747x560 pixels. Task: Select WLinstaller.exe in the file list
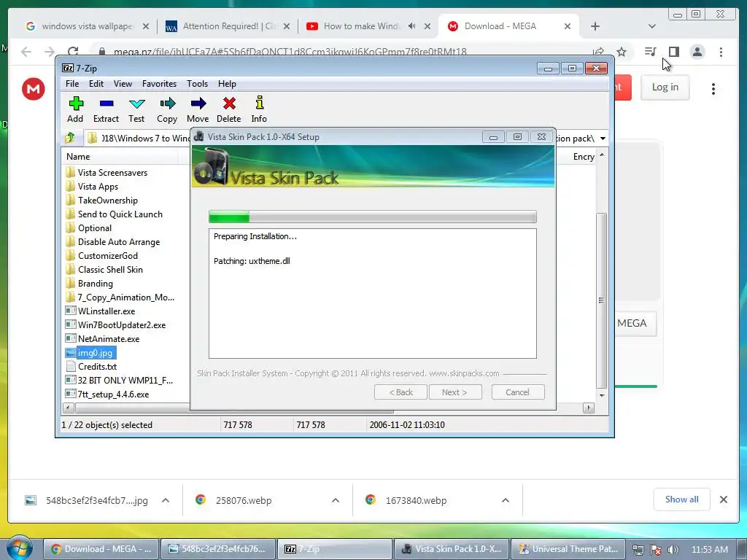107,311
